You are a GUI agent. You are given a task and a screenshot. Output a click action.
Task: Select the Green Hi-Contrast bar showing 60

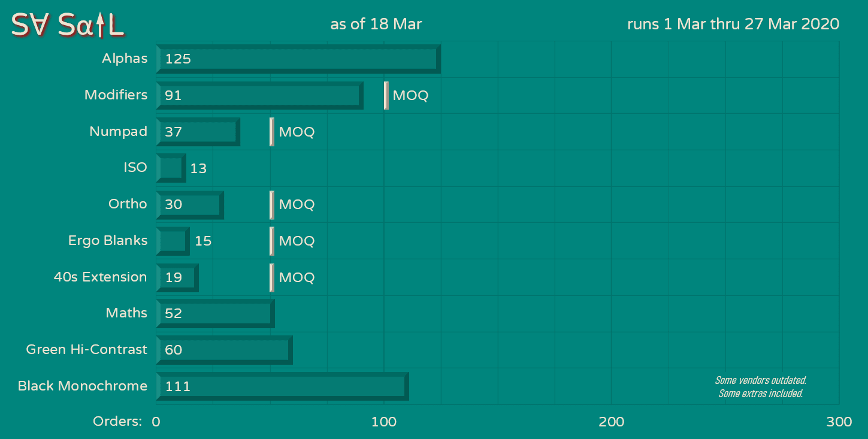pyautogui.click(x=224, y=350)
